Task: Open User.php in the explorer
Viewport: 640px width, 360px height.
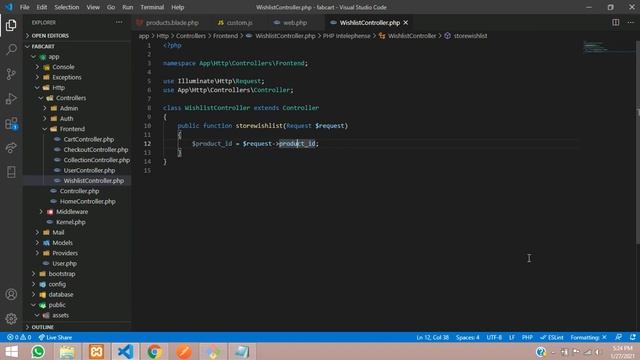Action: pos(64,264)
